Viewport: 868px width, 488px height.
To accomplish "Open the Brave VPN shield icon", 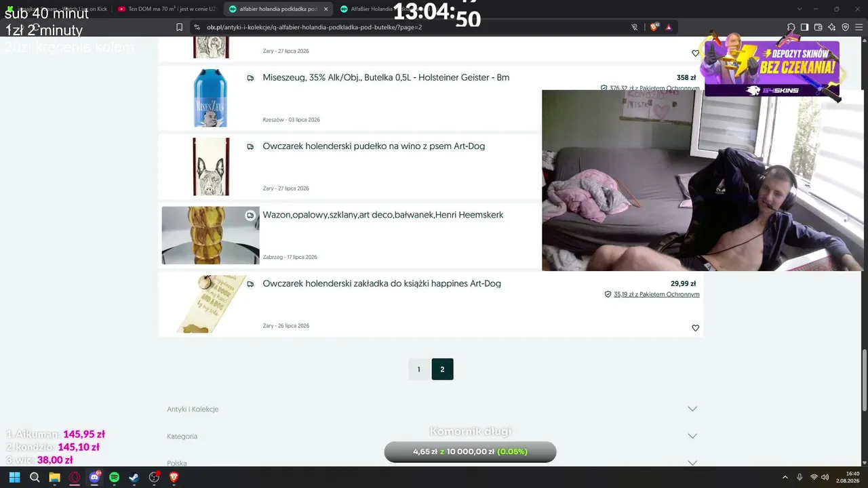I will pos(845,27).
